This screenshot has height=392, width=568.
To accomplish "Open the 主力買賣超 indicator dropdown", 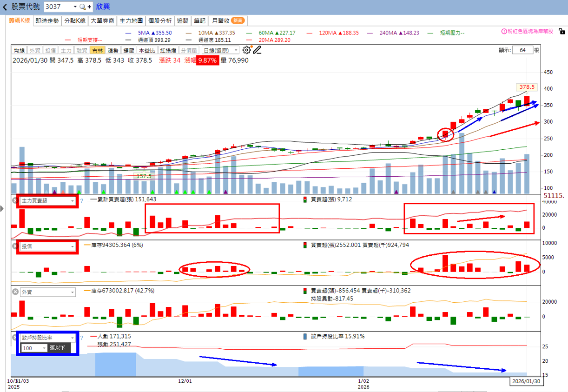I will [x=47, y=201].
